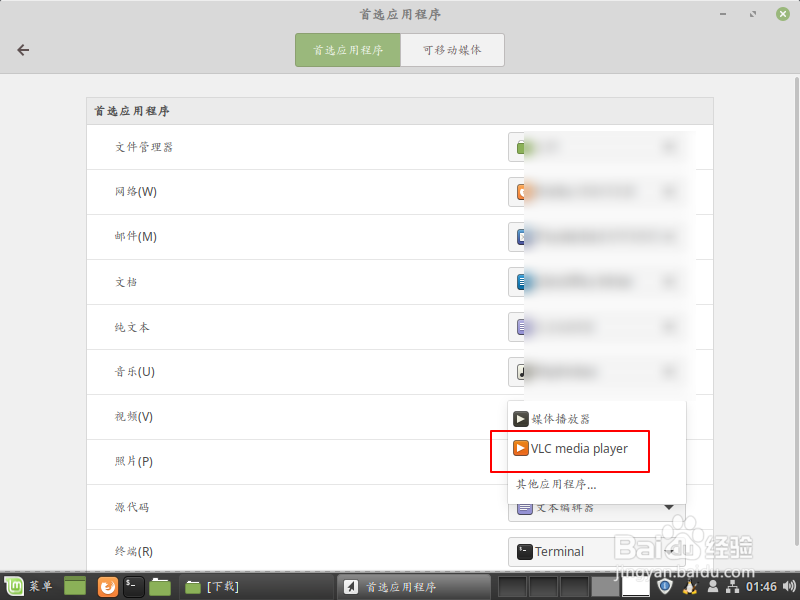Select VLC media player in the list

596,448
